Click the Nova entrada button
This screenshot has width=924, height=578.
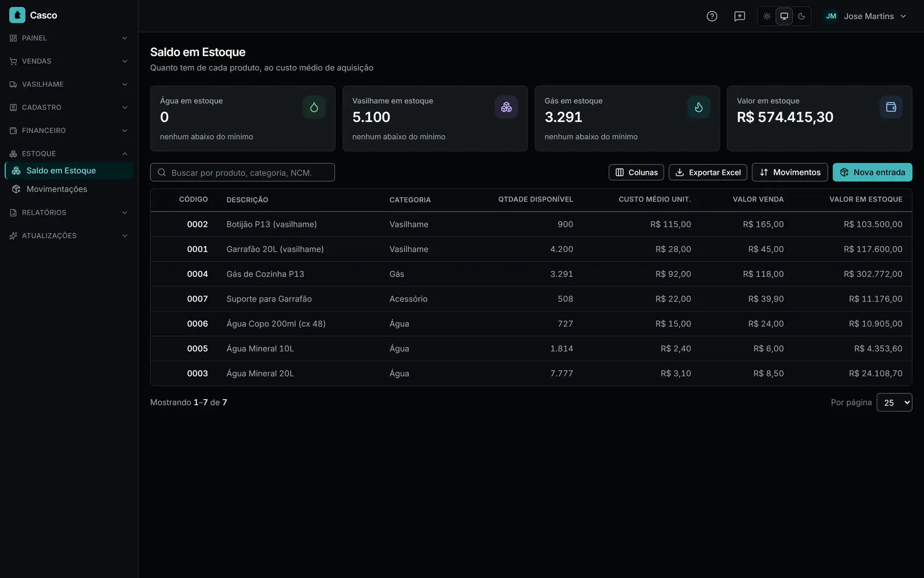coord(872,172)
